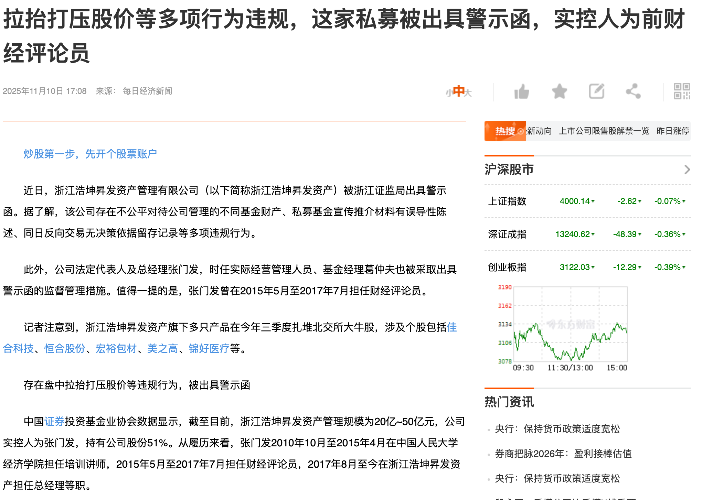Click subheading 存在盘中拉抬打压股价等违规行为
702x500 pixels.
tap(101, 385)
